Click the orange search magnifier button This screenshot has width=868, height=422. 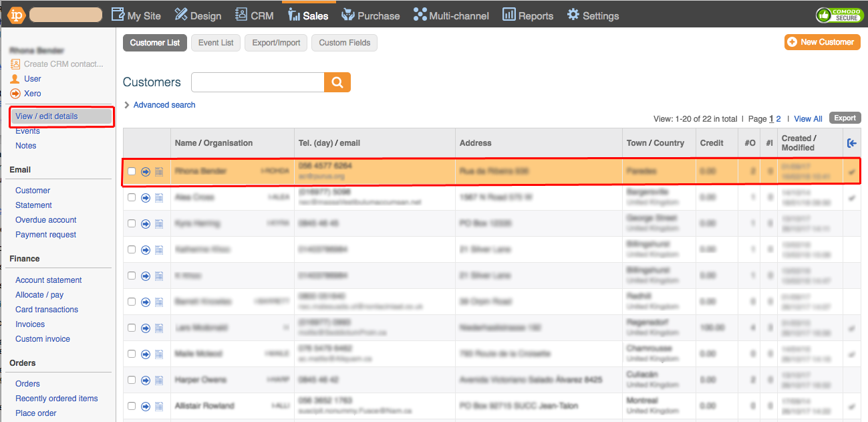pyautogui.click(x=337, y=82)
